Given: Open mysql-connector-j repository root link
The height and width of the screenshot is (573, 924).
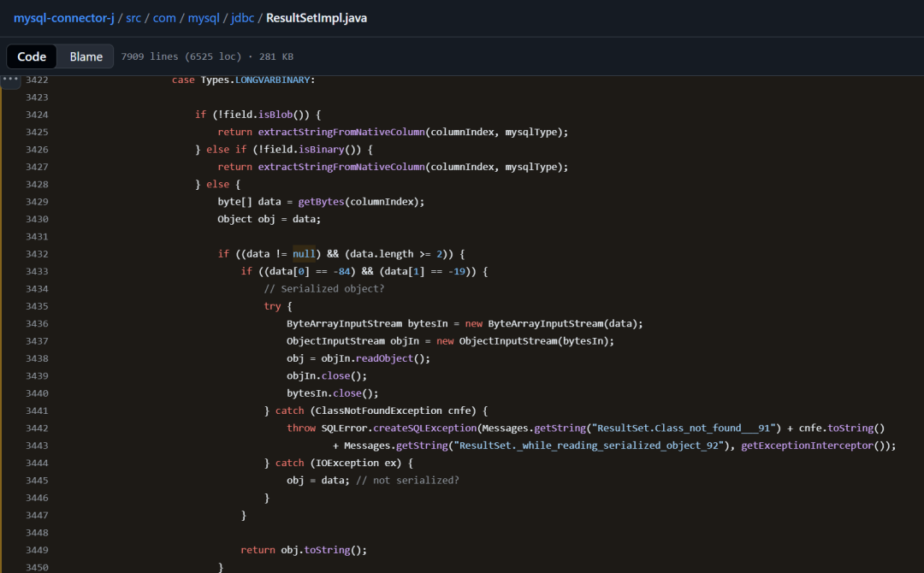Looking at the screenshot, I should tap(63, 17).
